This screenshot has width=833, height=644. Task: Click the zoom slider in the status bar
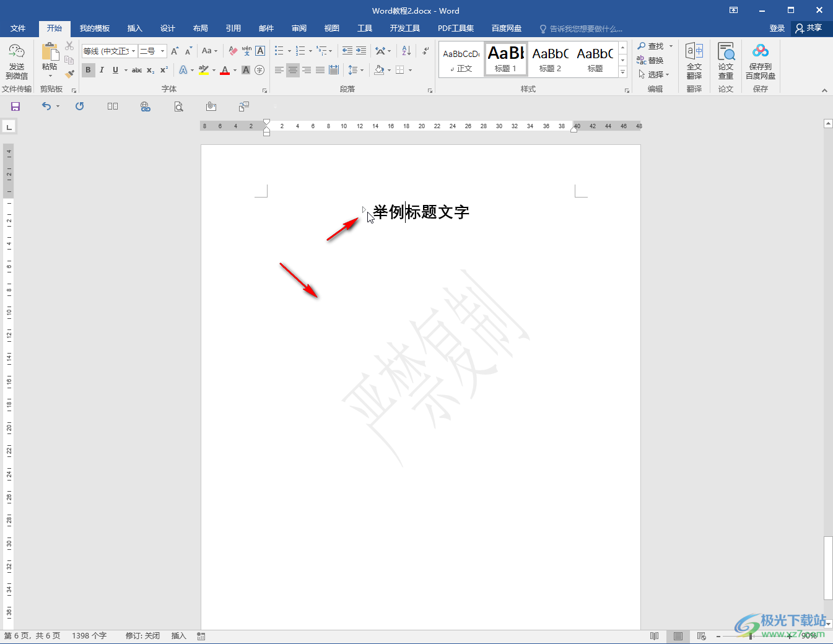pyautogui.click(x=751, y=636)
